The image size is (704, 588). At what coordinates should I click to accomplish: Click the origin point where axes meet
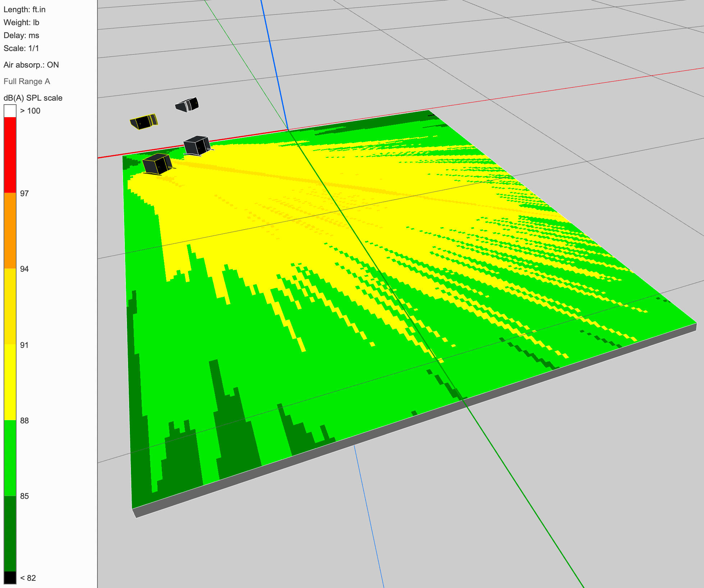tap(288, 130)
